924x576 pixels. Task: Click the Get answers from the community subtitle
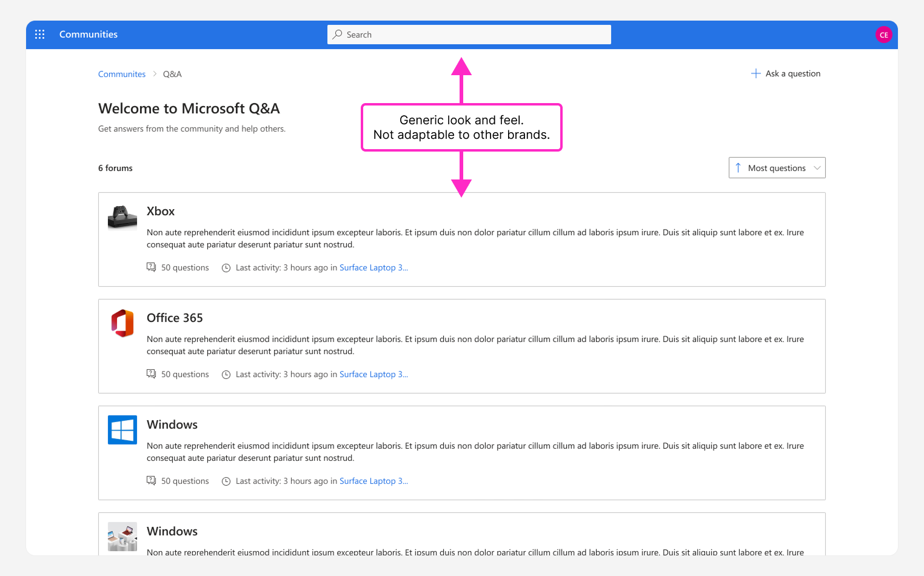(x=192, y=129)
